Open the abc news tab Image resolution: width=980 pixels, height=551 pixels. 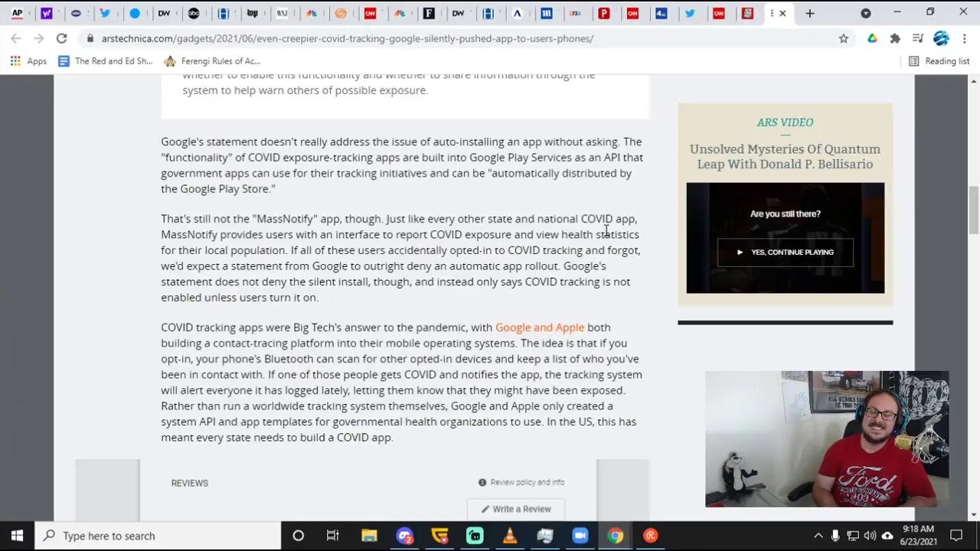194,13
